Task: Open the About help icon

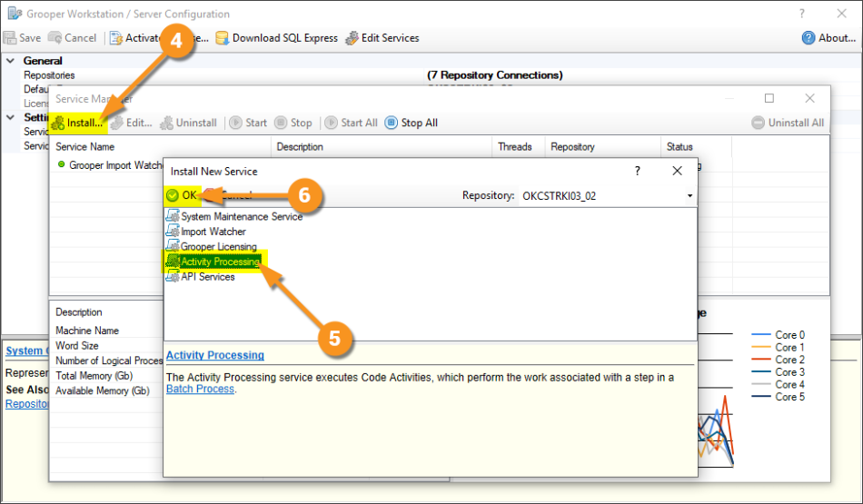Action: coord(808,38)
